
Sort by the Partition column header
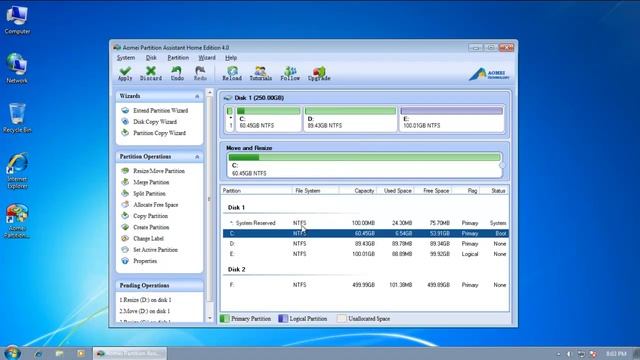[x=256, y=191]
